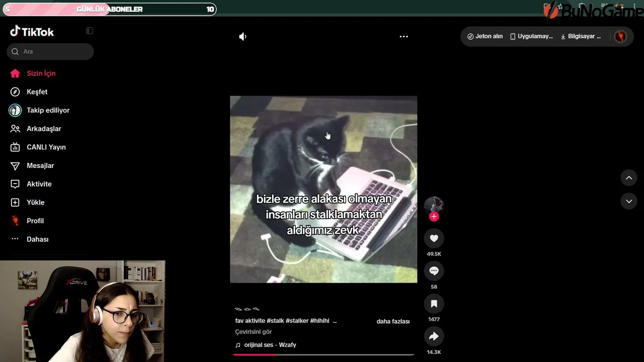
Task: Click the TikTok logo
Action: pos(32,32)
